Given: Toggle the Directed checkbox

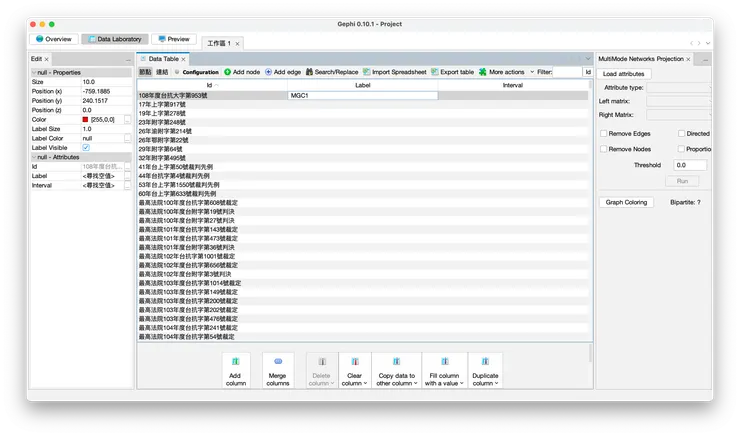Looking at the screenshot, I should [x=681, y=134].
